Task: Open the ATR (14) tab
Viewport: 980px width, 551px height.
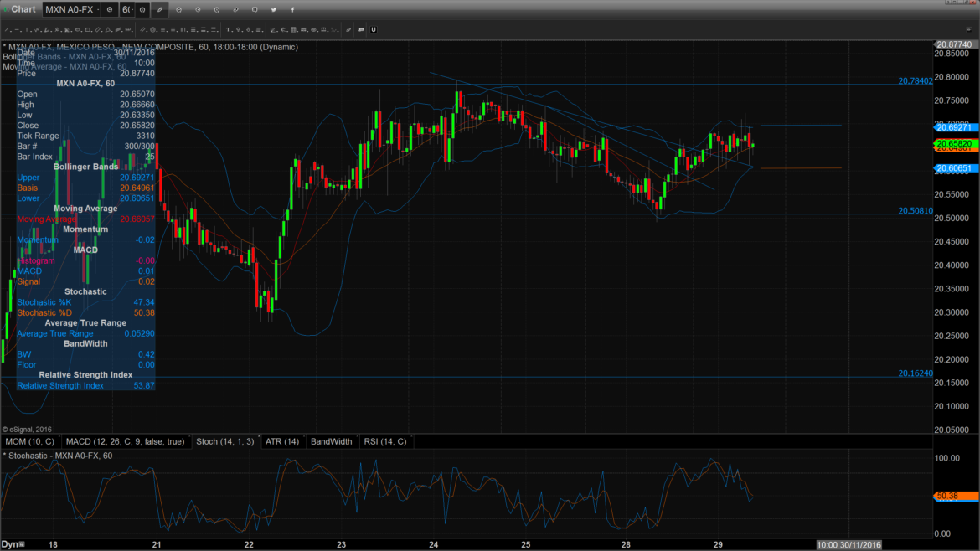Action: pos(282,441)
